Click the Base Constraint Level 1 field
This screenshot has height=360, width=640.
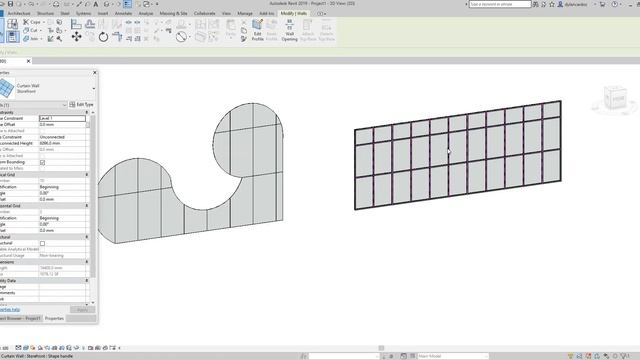[62, 118]
